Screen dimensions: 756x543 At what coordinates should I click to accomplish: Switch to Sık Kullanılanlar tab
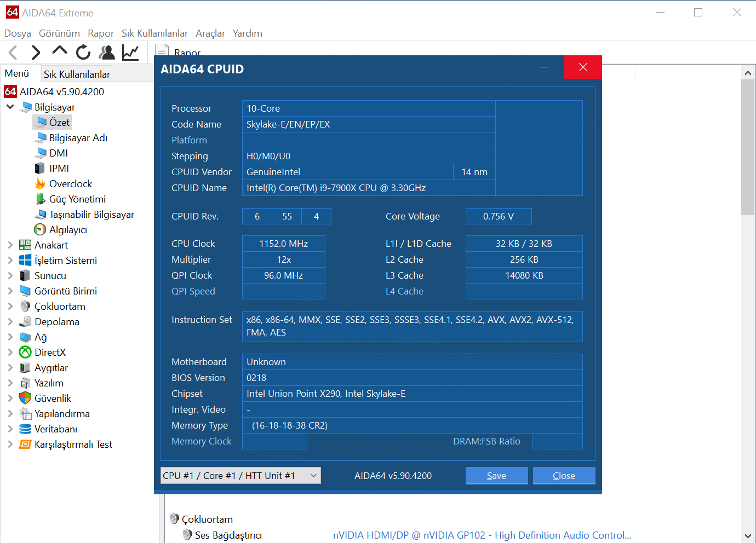77,74
